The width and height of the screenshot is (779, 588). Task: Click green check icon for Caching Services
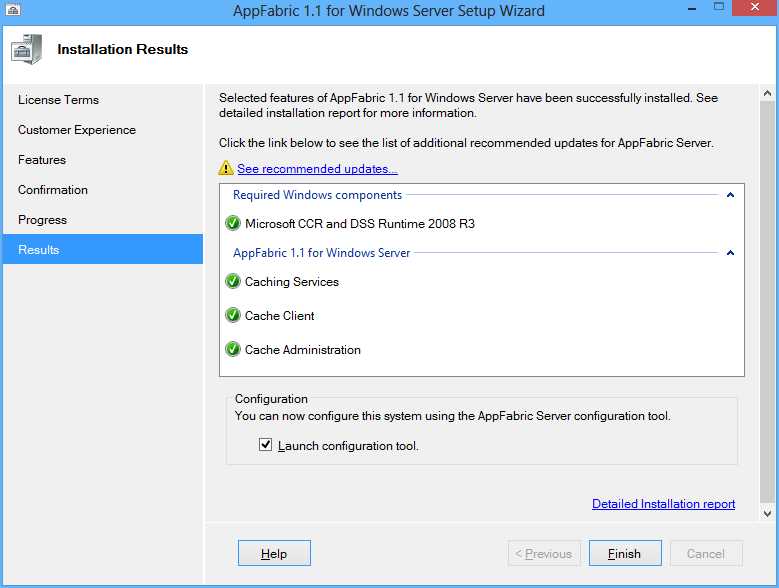click(233, 282)
